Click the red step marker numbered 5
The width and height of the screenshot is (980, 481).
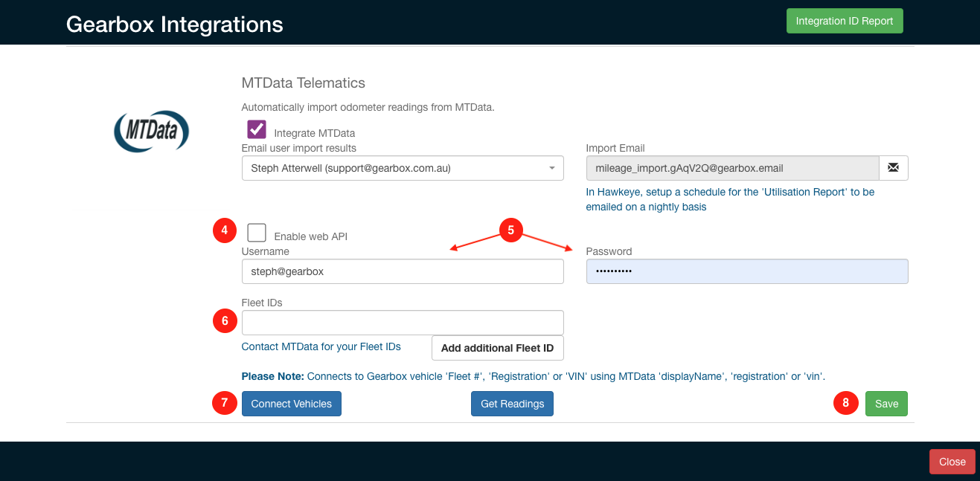(510, 230)
